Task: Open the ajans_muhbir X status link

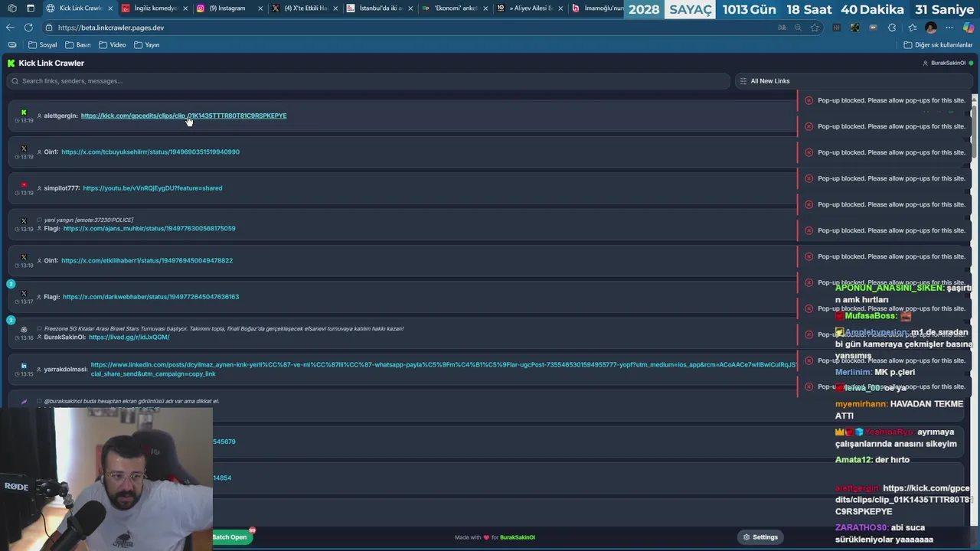Action: pos(149,228)
